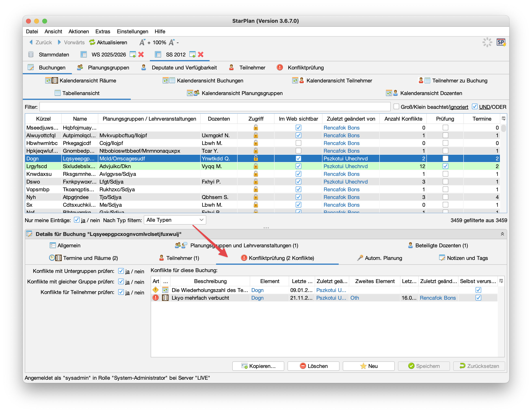Viewport: 532px width, 413px height.
Task: Click the green Aktualisieren refresh icon
Action: click(92, 42)
